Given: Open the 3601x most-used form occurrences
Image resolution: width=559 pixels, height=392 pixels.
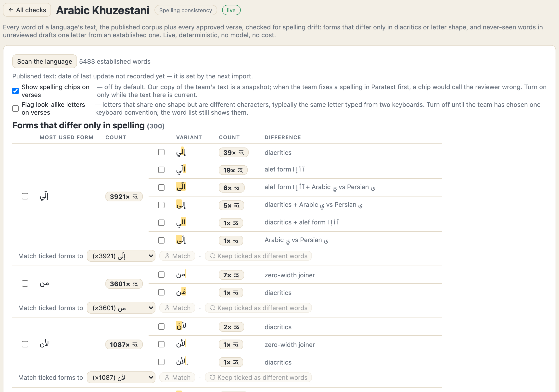Looking at the screenshot, I should pos(124,284).
